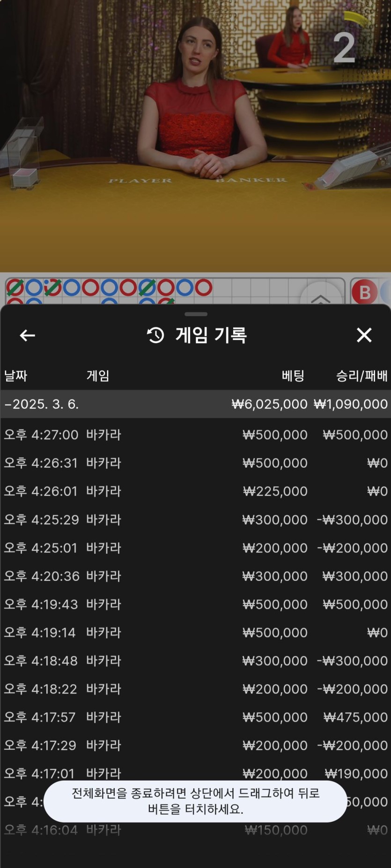Click the 날짜 column header
Screen dimensions: 391x868
[16, 376]
